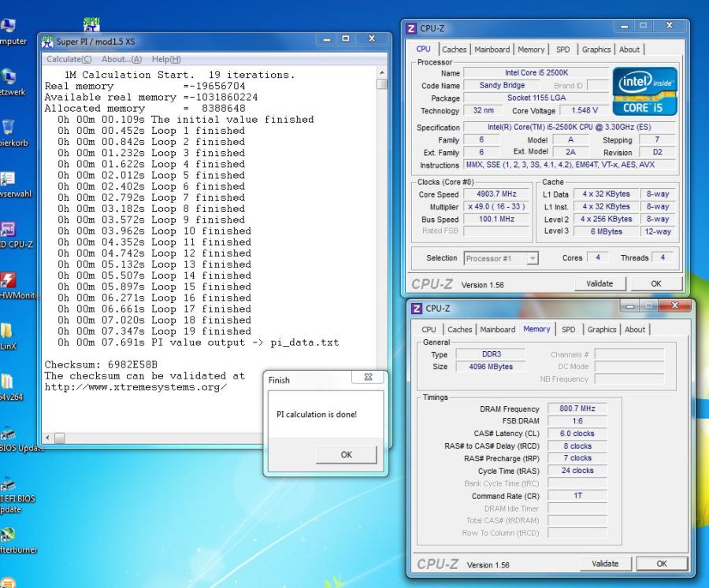
Task: Launch the BIOS Update desktop shortcut
Action: 8,434
